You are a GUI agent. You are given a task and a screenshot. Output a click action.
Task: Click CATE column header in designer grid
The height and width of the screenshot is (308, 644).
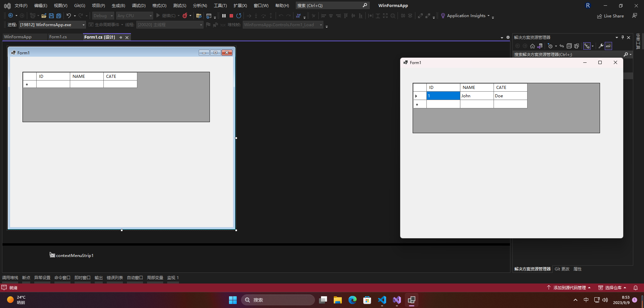(x=120, y=76)
